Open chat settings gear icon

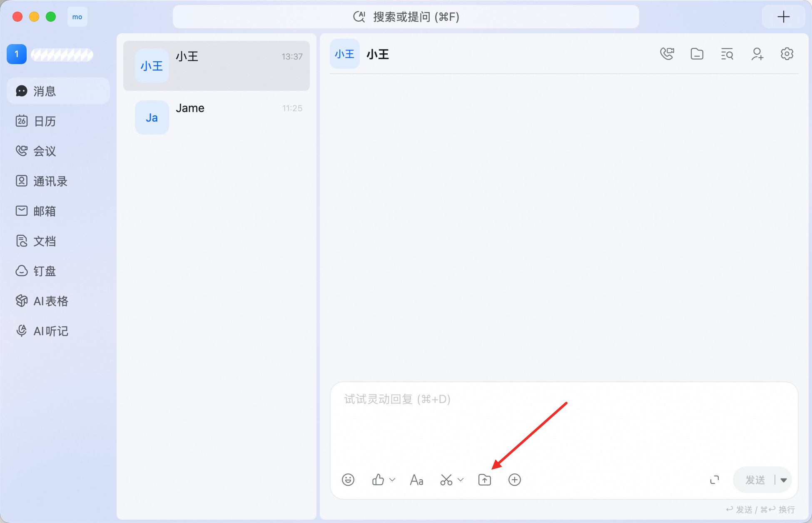[x=787, y=54]
